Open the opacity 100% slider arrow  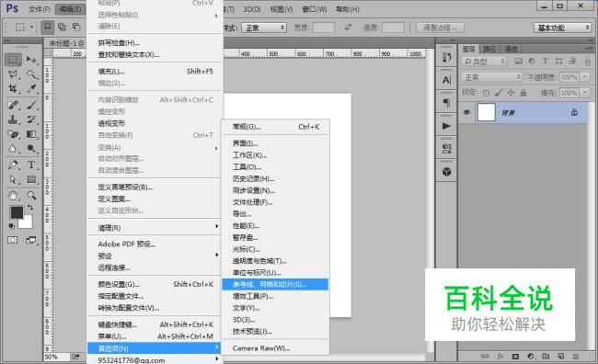pos(584,77)
